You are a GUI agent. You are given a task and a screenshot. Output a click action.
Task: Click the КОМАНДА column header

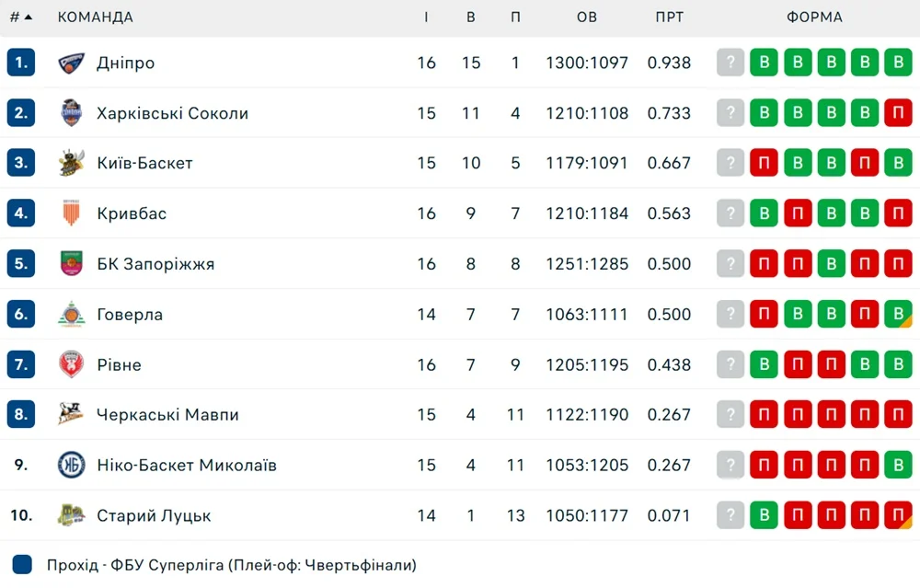(95, 17)
